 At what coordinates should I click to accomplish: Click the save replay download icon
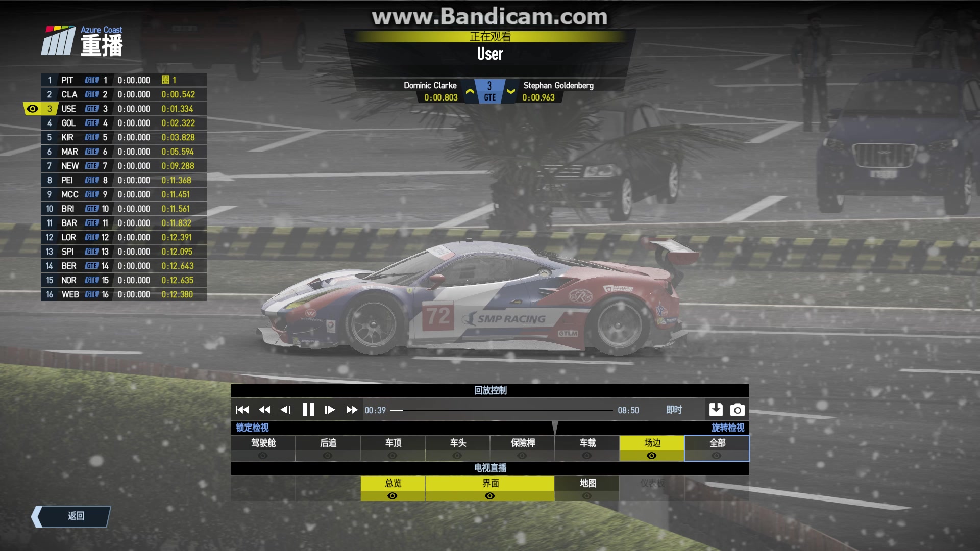coord(716,409)
